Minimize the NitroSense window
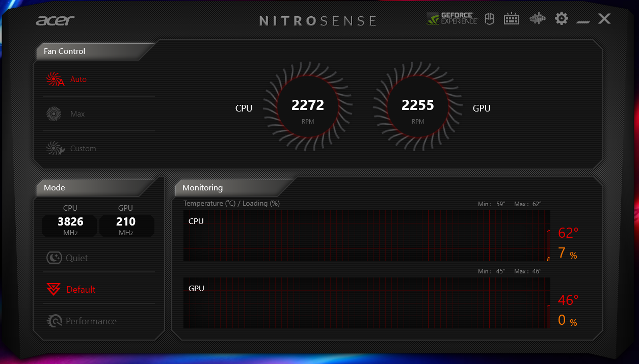639x364 pixels. pyautogui.click(x=583, y=22)
